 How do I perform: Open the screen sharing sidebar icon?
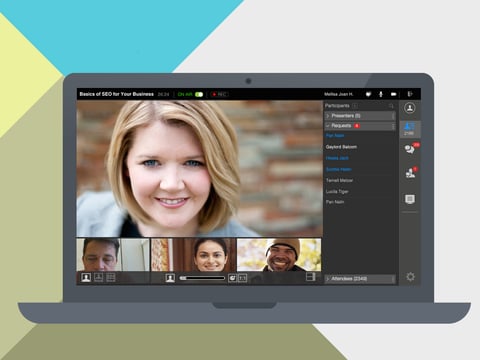tap(410, 199)
